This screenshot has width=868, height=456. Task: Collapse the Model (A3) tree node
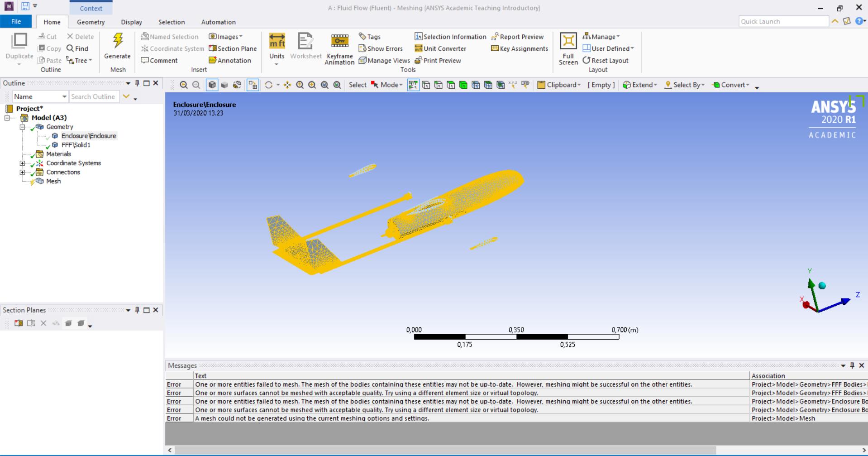[7, 118]
